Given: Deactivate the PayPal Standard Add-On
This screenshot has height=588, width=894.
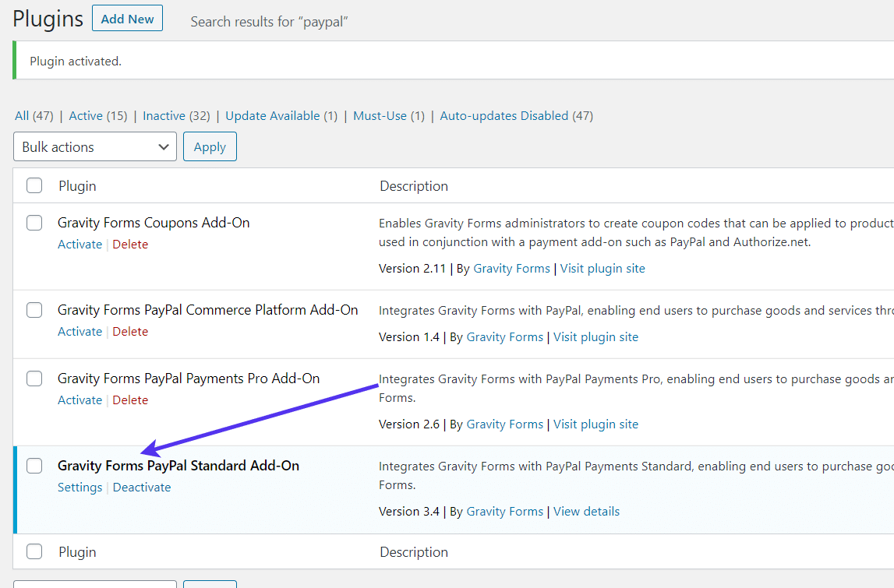Looking at the screenshot, I should point(141,487).
